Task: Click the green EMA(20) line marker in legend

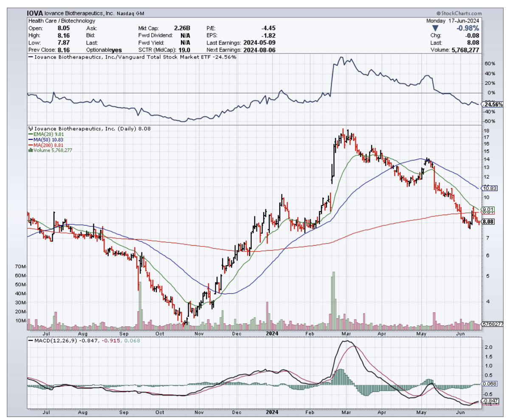Action: click(30, 134)
